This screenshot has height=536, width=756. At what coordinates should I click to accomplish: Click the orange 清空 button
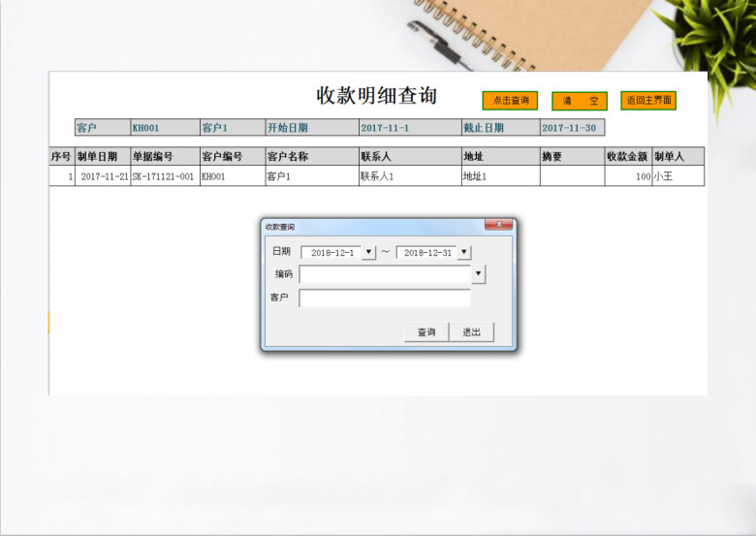tap(580, 101)
